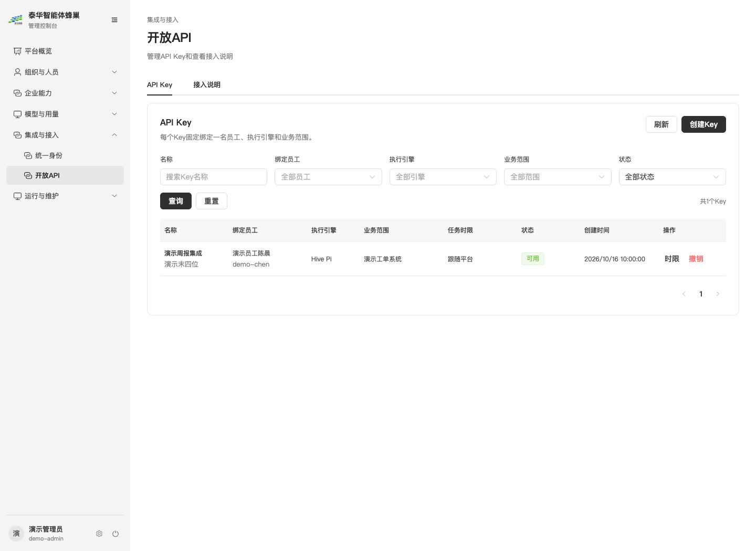Click the 集成与接入 breadcrumb

coord(163,20)
